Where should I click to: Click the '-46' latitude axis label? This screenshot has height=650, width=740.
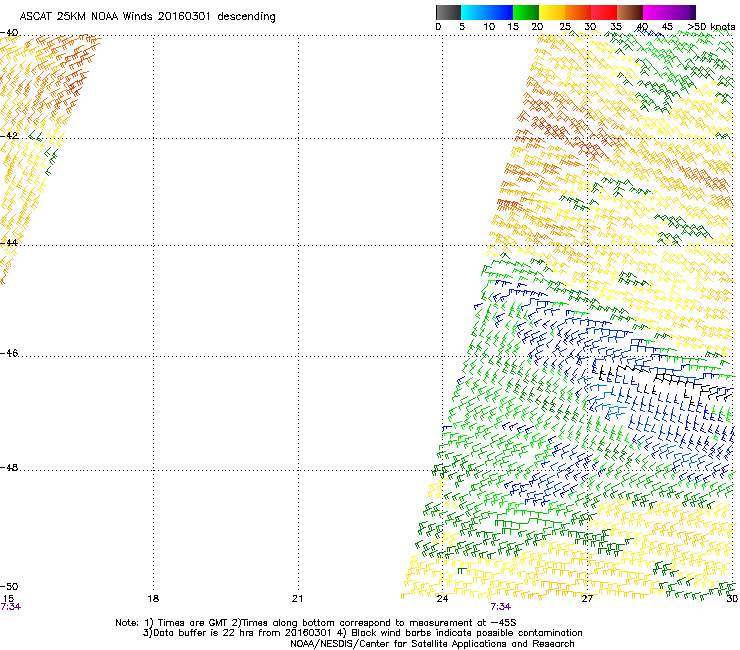coord(9,354)
